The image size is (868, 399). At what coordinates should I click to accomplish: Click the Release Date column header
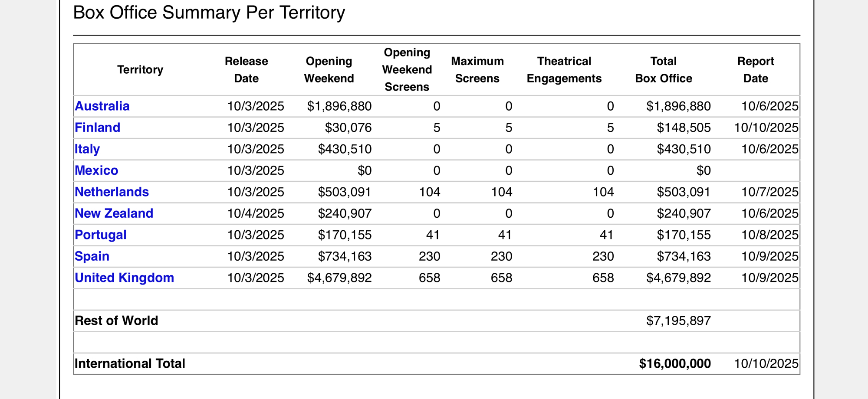[x=246, y=69]
